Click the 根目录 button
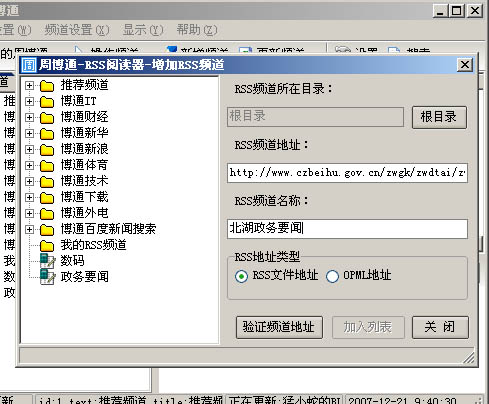The width and height of the screenshot is (489, 404). click(x=439, y=117)
